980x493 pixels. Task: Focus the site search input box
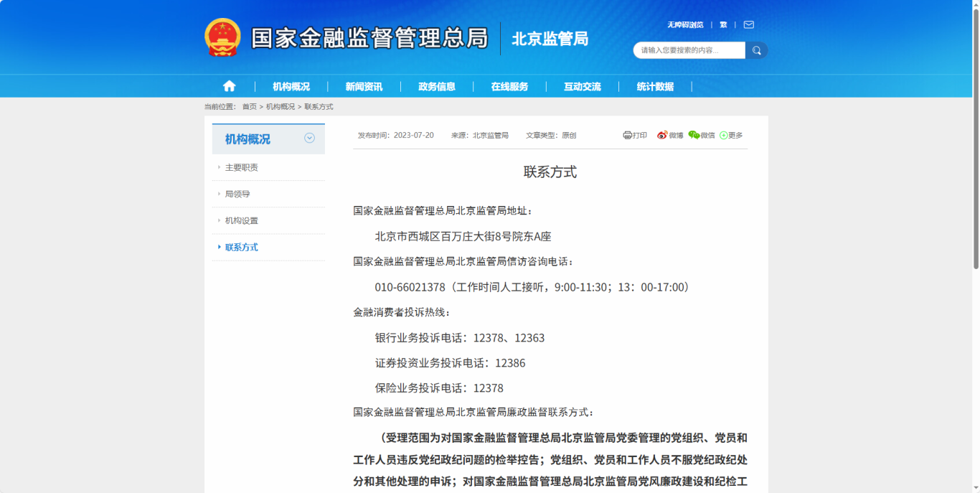tap(689, 50)
